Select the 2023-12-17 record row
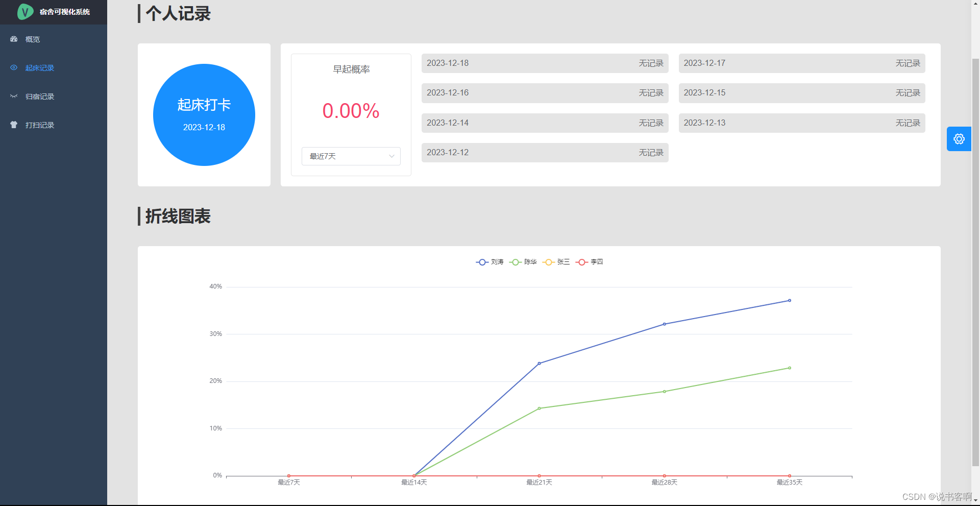Viewport: 980px width, 506px height. pos(802,63)
